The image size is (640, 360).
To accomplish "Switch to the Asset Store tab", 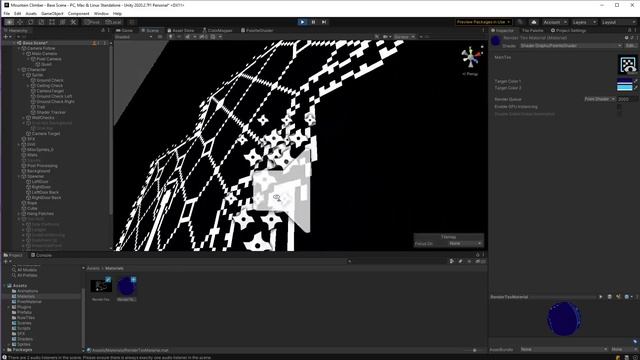I will pos(180,30).
